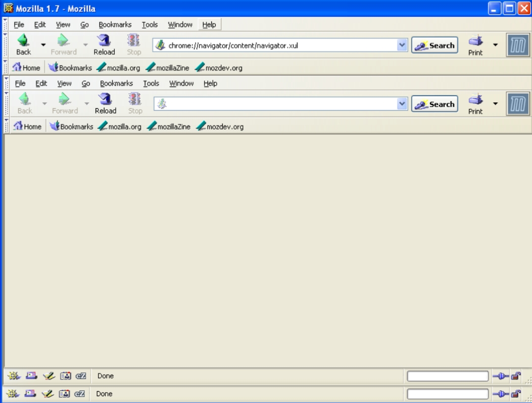Click Back in the outer navigation toolbar
Viewport: 532px width, 403px height.
pyautogui.click(x=23, y=45)
